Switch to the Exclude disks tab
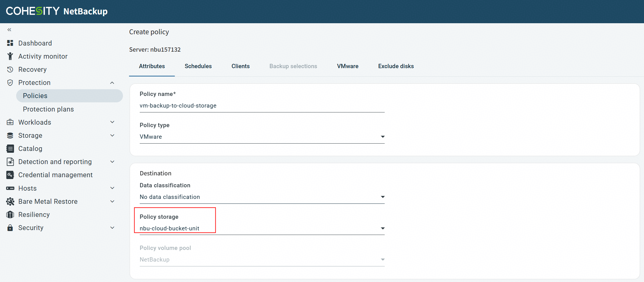 396,66
